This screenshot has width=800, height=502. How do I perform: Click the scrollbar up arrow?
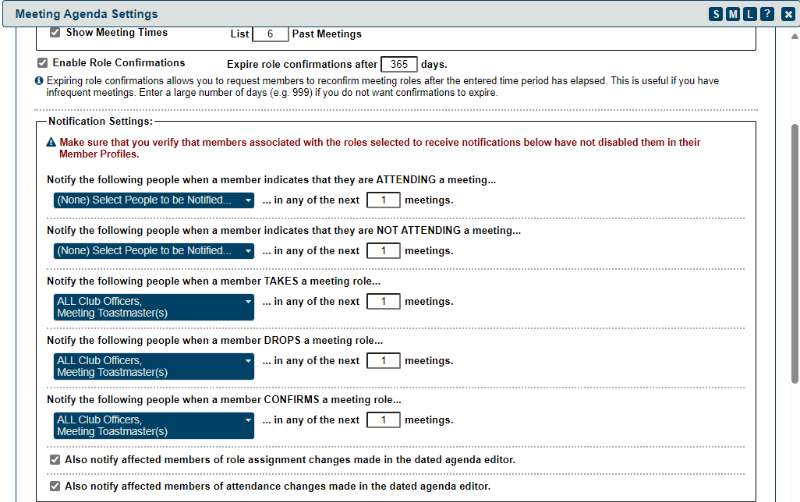(794, 36)
